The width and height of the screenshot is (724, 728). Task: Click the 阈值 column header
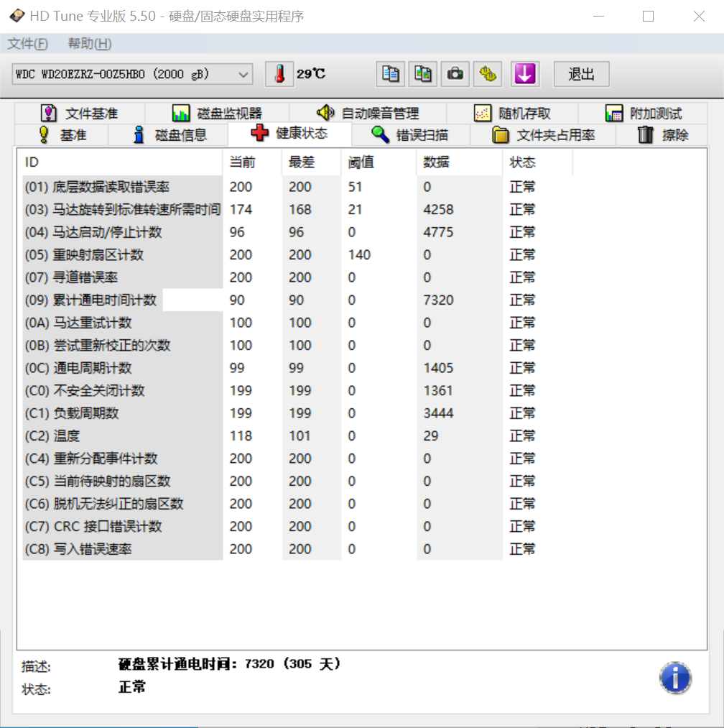379,162
